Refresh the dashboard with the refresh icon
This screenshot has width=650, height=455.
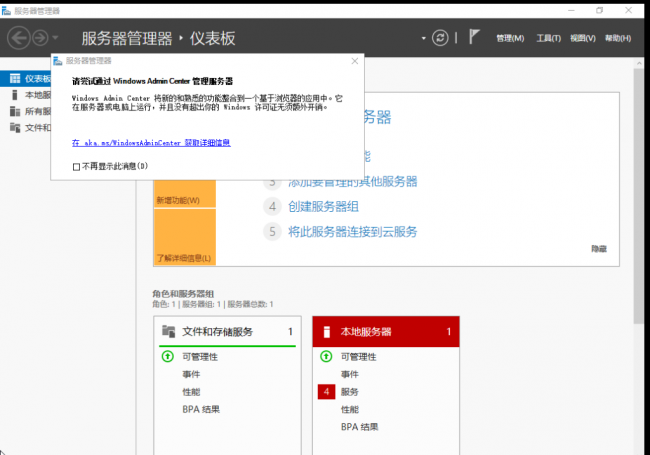(x=440, y=38)
